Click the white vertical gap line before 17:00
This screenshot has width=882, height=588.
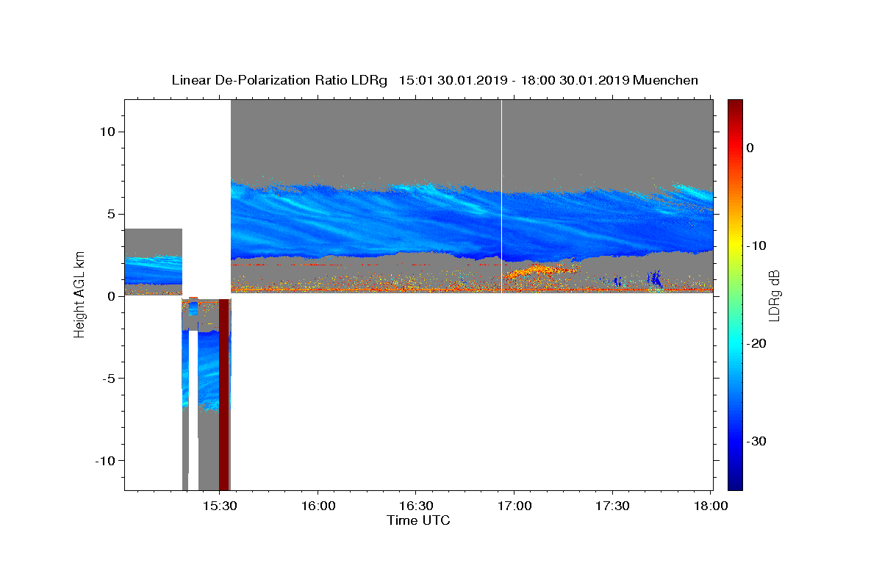[x=501, y=197]
